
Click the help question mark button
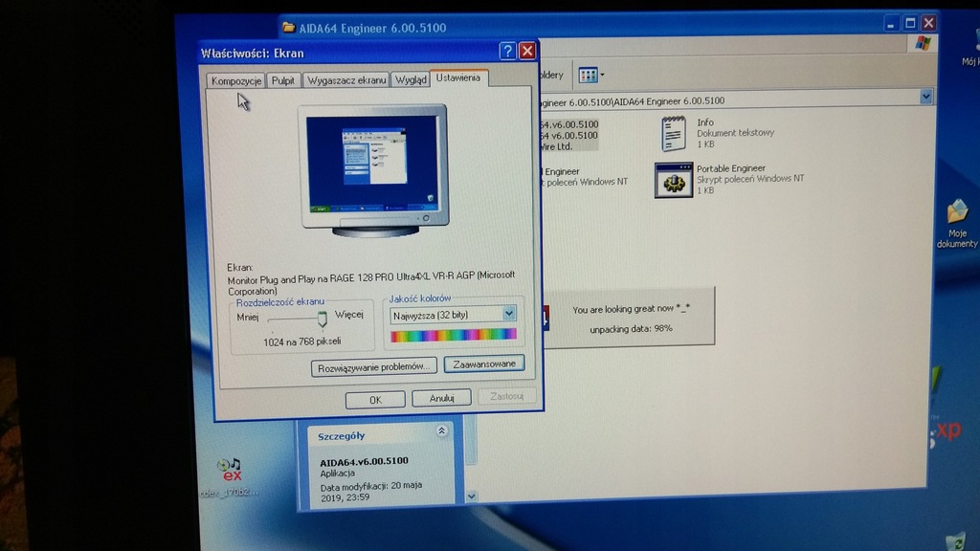click(507, 51)
